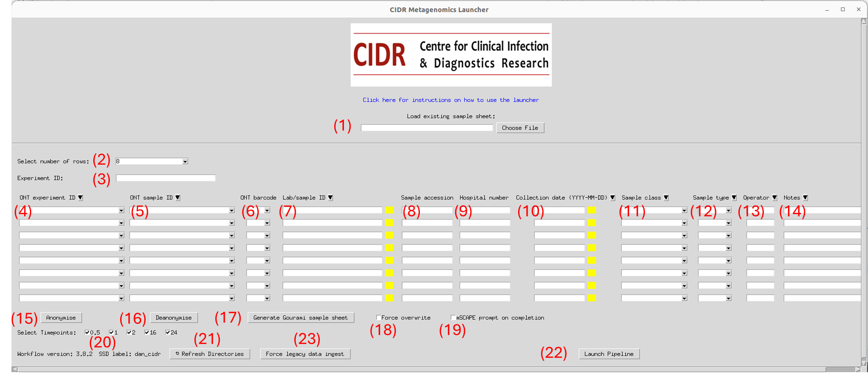Screen dimensions: 868x386
Task: Click the Notes column fill-down arrow
Action: pyautogui.click(x=805, y=198)
